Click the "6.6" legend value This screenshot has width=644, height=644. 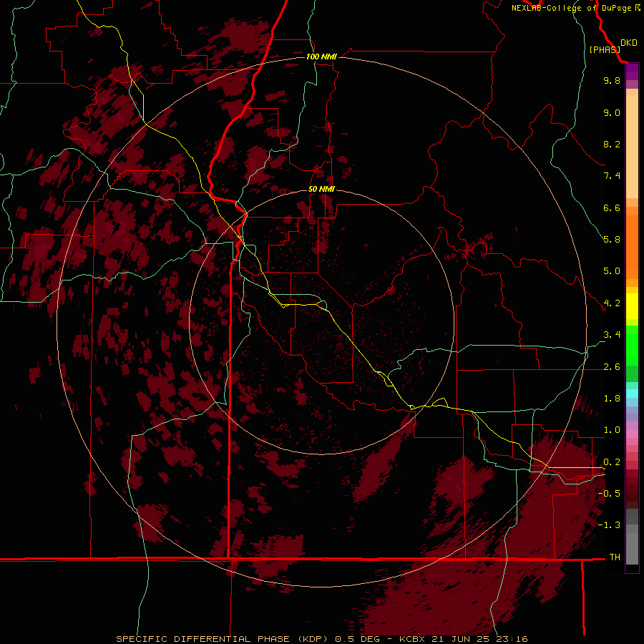612,208
